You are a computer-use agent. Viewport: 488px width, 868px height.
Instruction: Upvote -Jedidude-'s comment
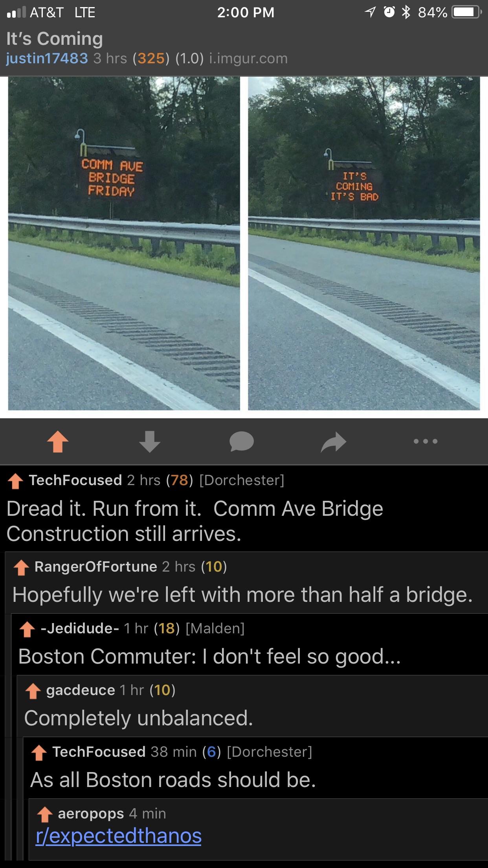click(x=27, y=629)
